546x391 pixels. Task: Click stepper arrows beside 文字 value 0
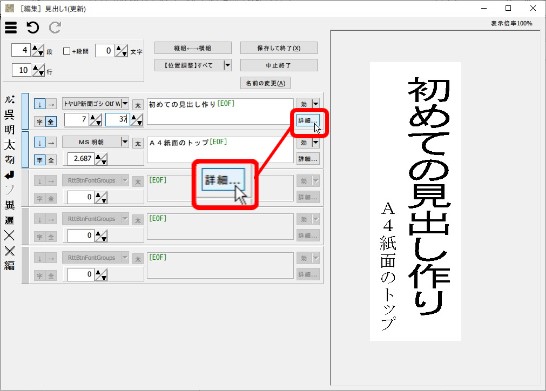(x=122, y=51)
